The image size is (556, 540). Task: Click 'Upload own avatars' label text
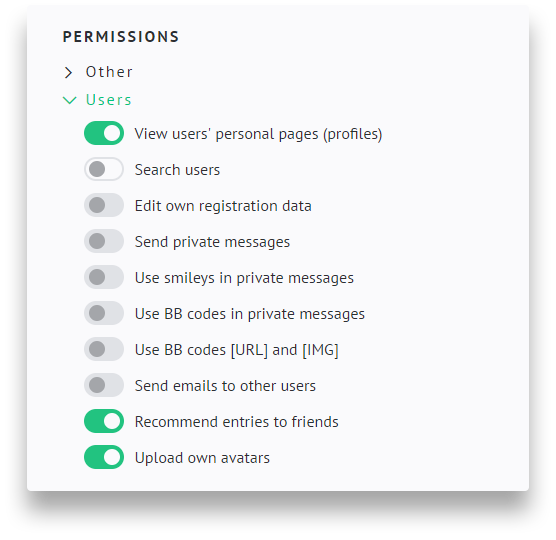coord(202,458)
